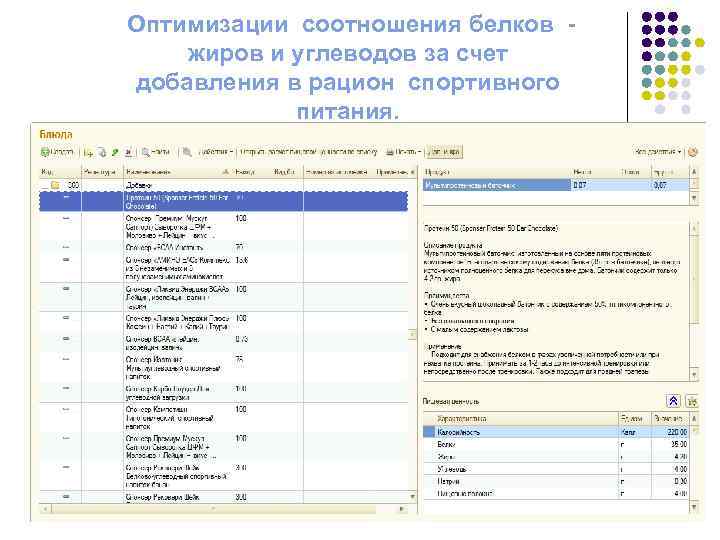Open the Actions dropdown in the toolbar

click(x=216, y=152)
